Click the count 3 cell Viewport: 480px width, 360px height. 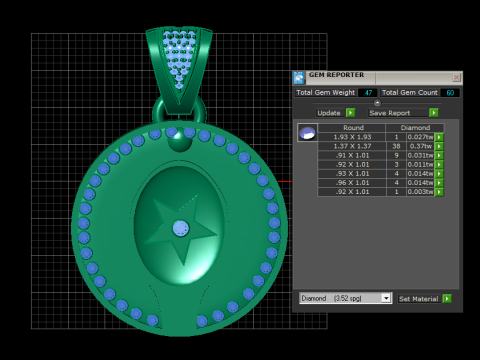[x=396, y=164]
